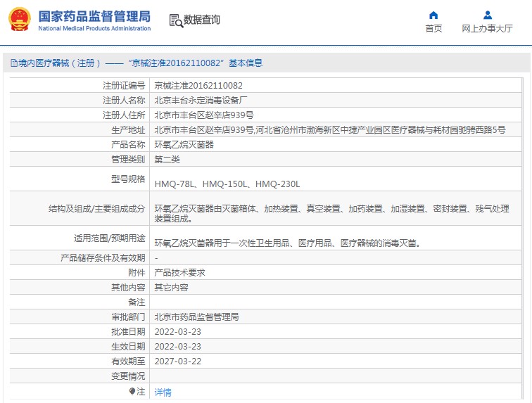Click the bulb icon beside 注

click(132, 392)
